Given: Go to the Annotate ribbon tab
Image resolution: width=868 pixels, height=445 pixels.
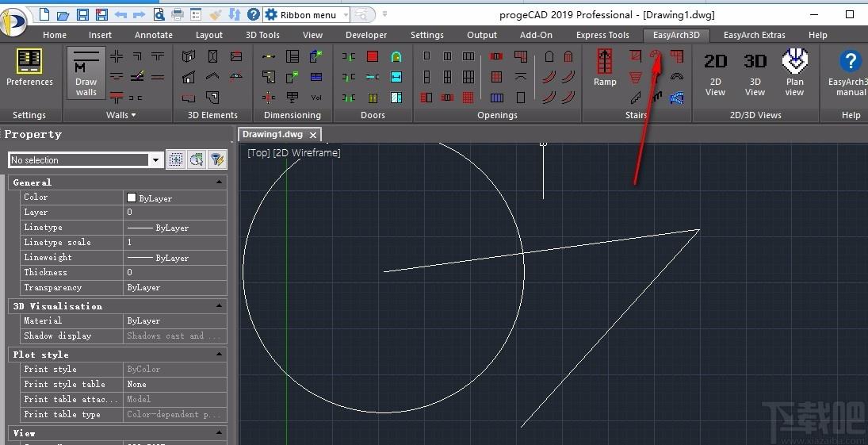Looking at the screenshot, I should (x=154, y=35).
